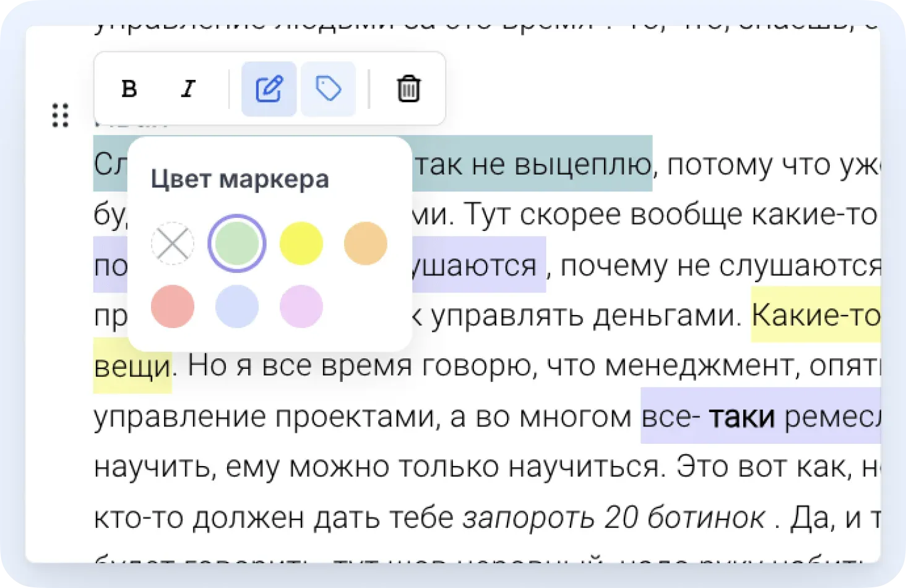
Task: Choose the yellow marker color
Action: 301,243
